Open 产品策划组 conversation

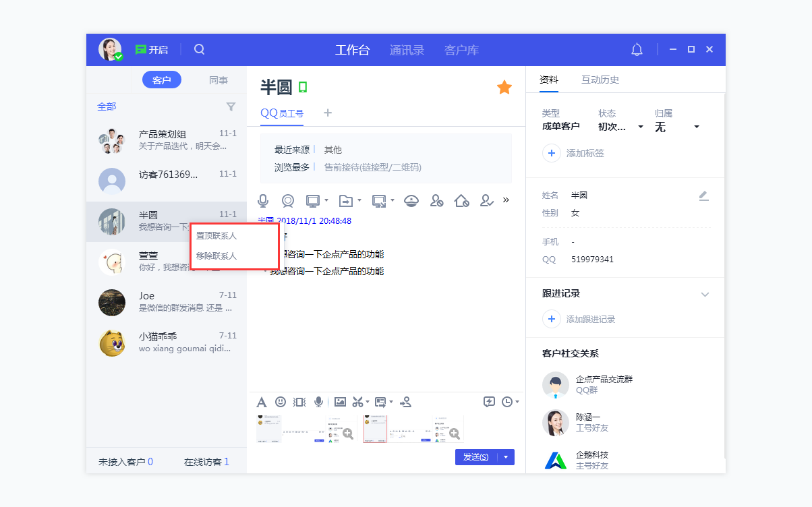167,140
